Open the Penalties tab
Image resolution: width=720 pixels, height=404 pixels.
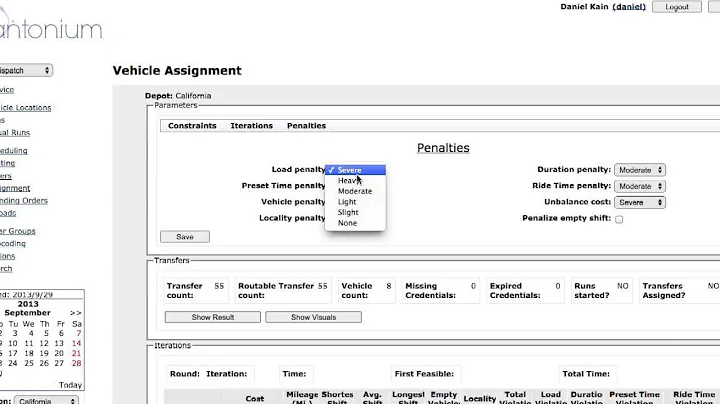point(306,126)
